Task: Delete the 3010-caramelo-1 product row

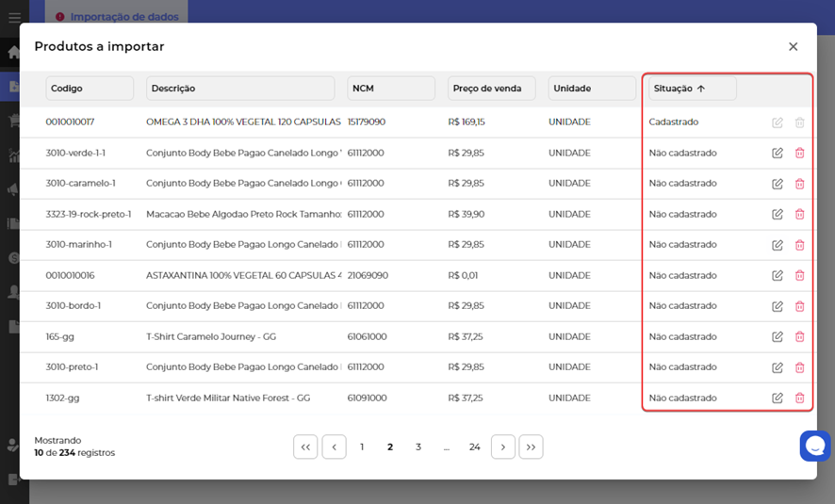Action: [x=799, y=184]
